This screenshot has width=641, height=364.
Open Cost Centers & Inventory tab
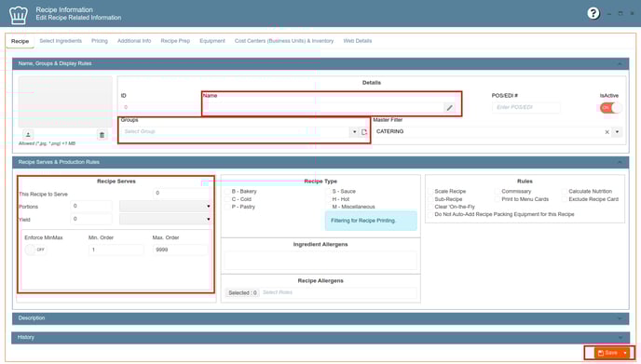point(284,41)
